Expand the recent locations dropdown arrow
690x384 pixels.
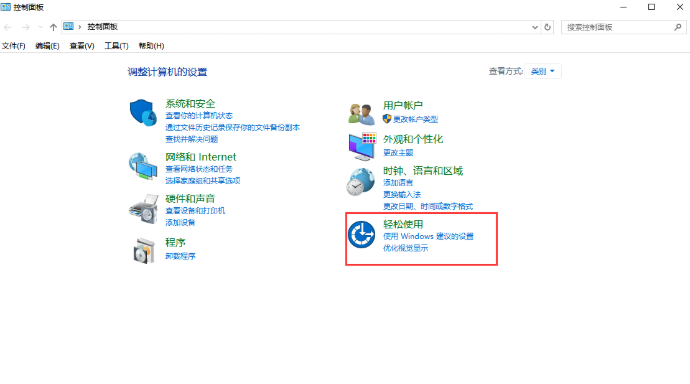coord(40,27)
